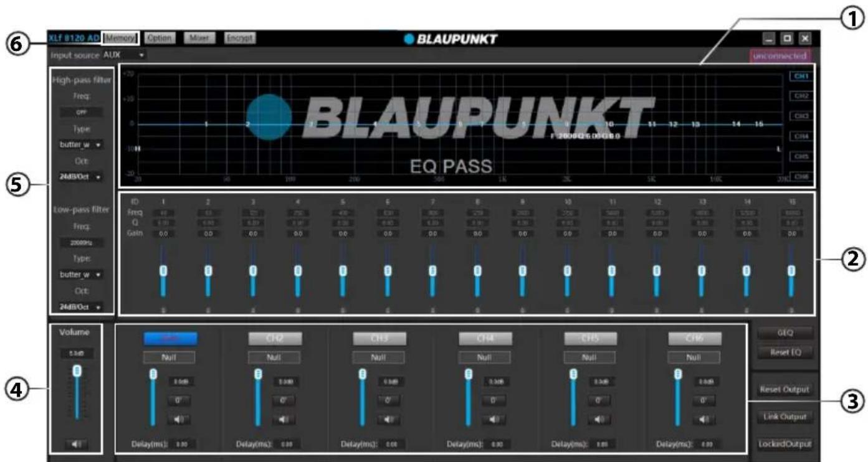This screenshot has width=868, height=462.
Task: Click EQ node 2 on the graph
Action: click(x=248, y=124)
